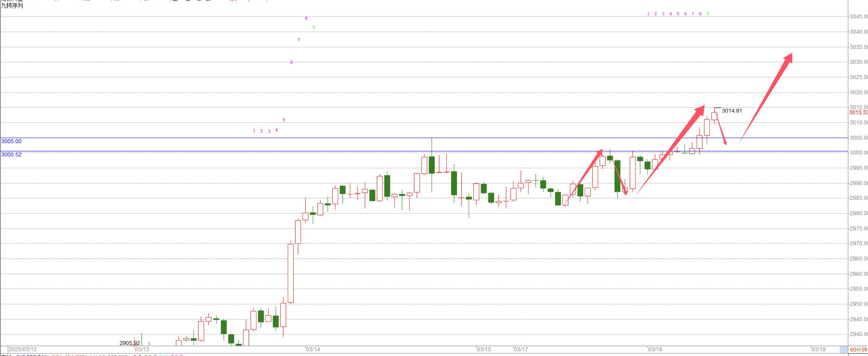Image resolution: width=868 pixels, height=356 pixels.
Task: Select the 3035.00 price axis label
Action: [859, 47]
